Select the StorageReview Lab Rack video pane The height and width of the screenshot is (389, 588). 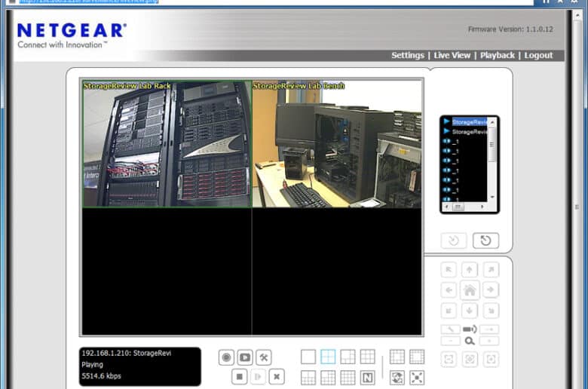pos(167,144)
